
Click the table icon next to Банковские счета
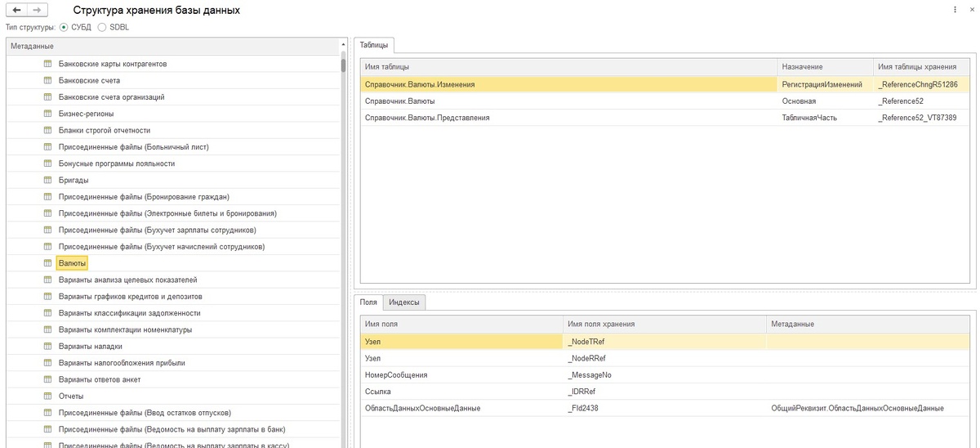tap(47, 80)
